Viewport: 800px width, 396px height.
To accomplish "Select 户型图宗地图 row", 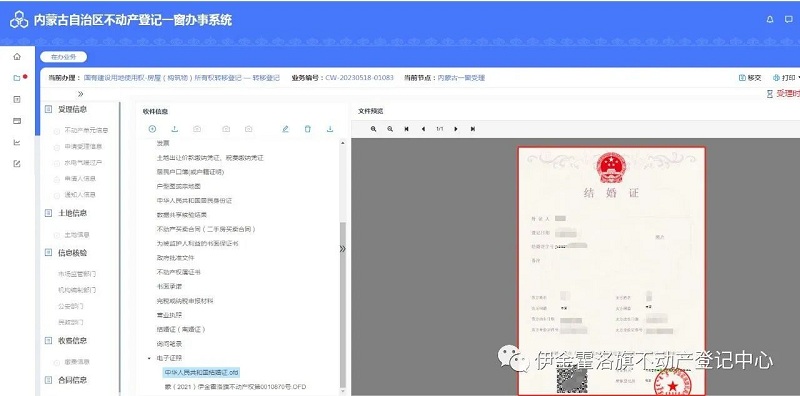I will pos(179,186).
